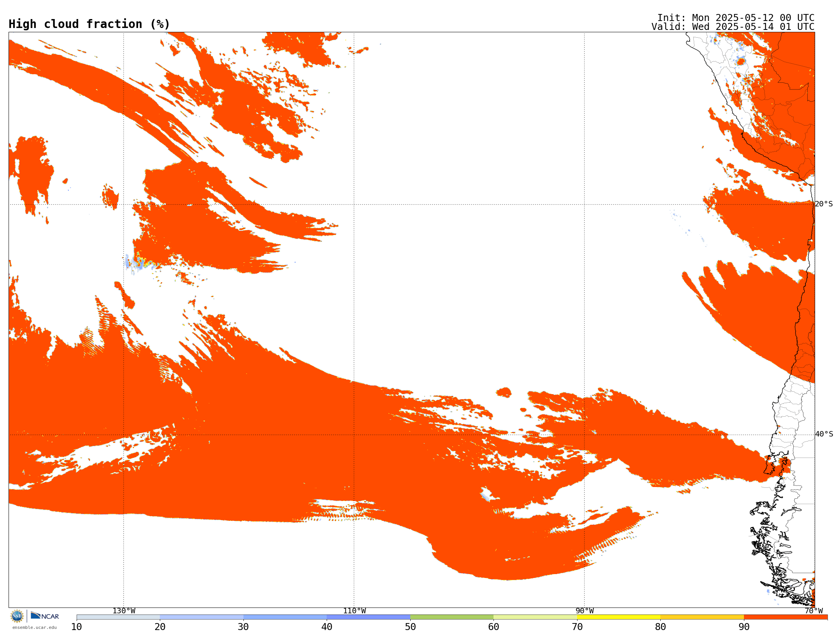The width and height of the screenshot is (840, 632).
Task: Click the colorbar tick label '50'
Action: 410,627
